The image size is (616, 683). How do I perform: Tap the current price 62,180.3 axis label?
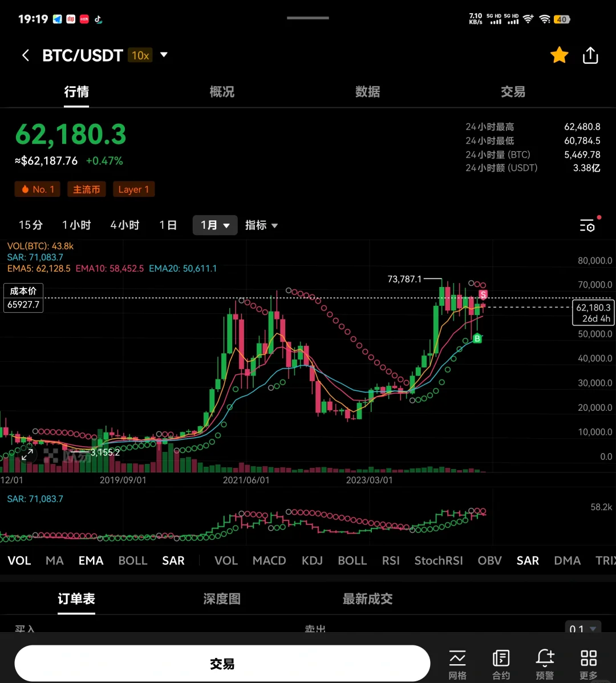pyautogui.click(x=593, y=313)
